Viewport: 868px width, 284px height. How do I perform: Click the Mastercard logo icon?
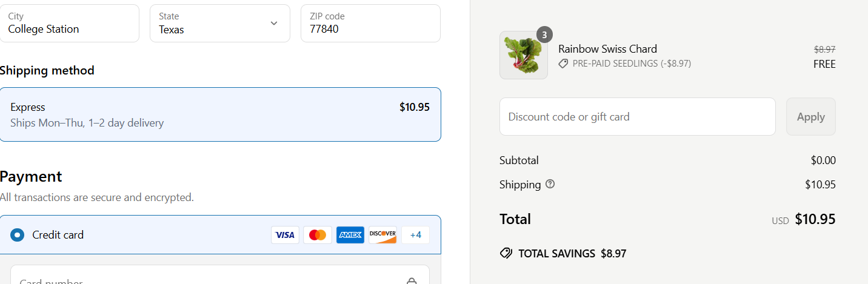point(318,235)
